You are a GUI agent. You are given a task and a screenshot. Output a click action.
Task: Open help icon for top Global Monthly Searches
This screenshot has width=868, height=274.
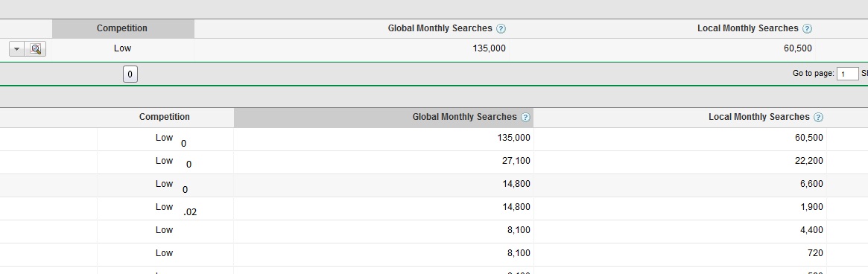coord(501,29)
